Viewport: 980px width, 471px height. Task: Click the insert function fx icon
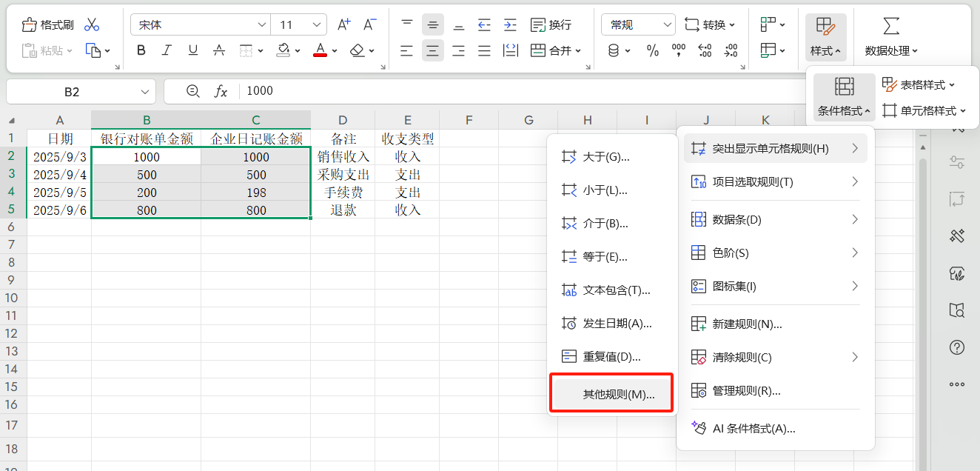coord(221,91)
